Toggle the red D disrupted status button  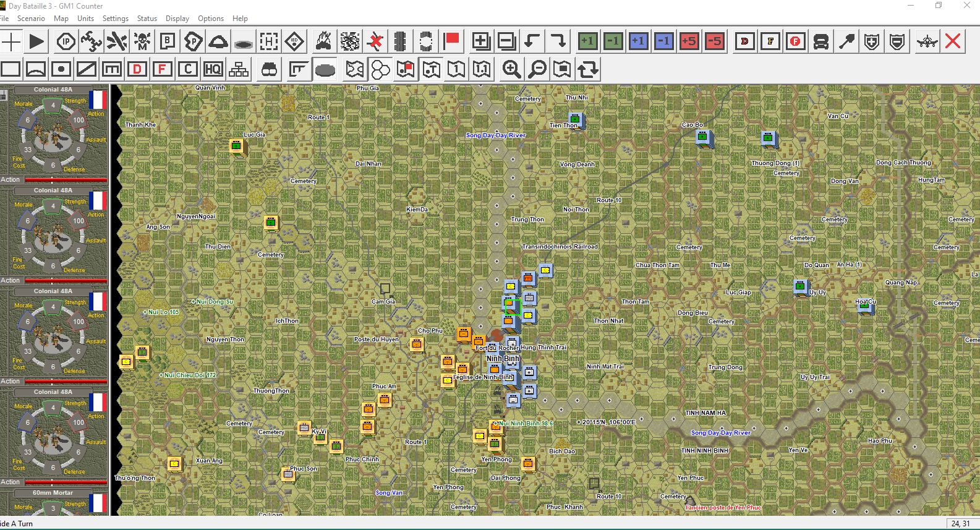(744, 42)
